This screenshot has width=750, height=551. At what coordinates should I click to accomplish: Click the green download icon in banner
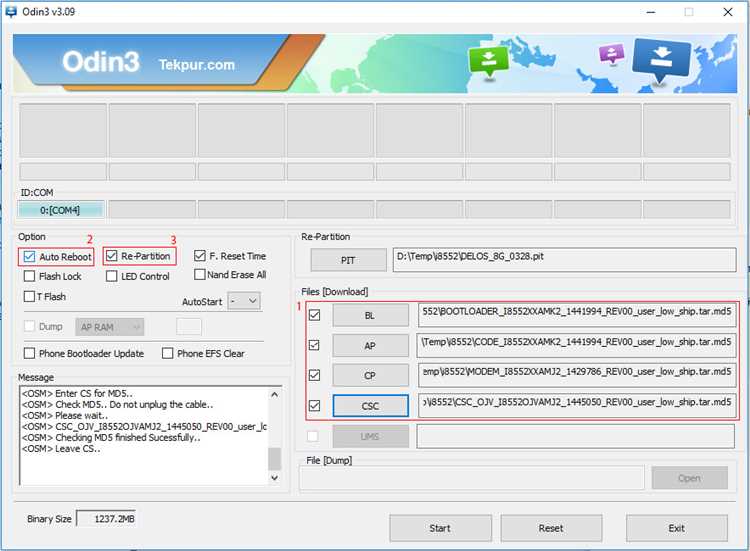488,61
